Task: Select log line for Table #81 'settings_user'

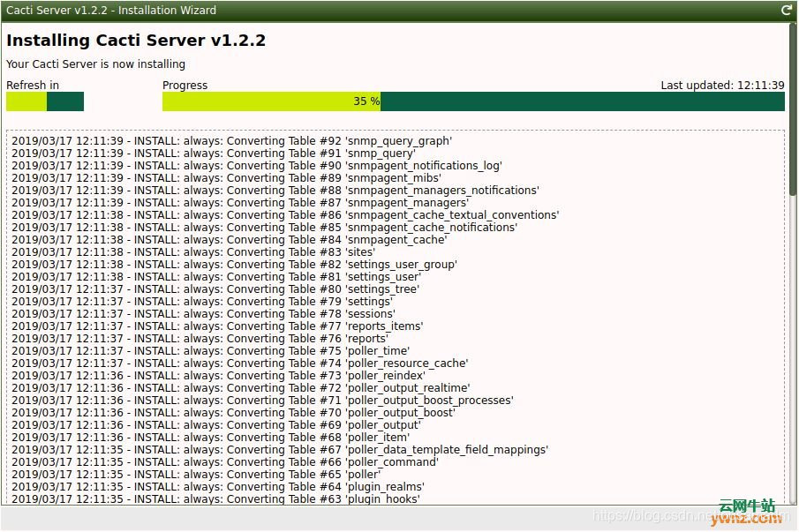Action: coord(216,276)
